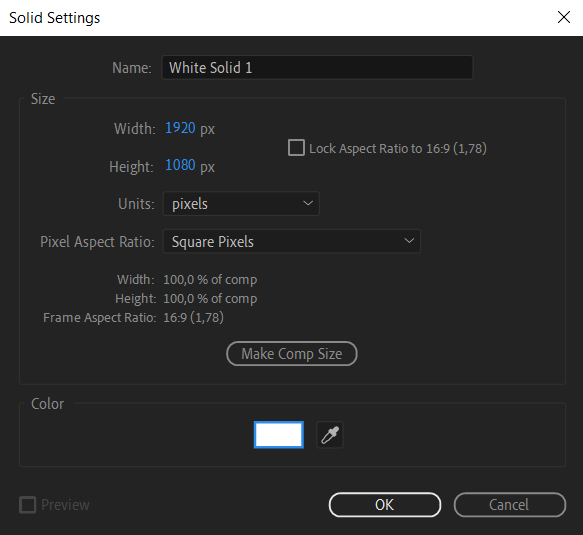Cancel the Solid Settings dialog
Screen dimensions: 583x535
tap(510, 505)
